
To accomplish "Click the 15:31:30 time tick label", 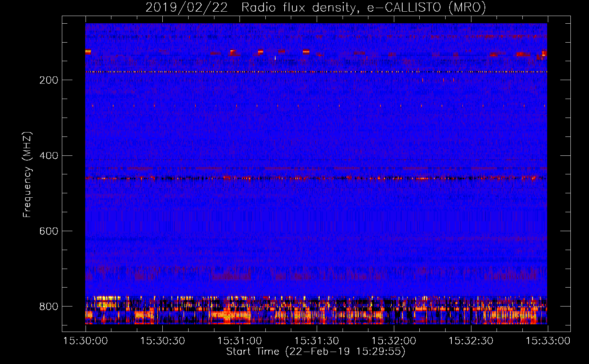I will pyautogui.click(x=317, y=341).
